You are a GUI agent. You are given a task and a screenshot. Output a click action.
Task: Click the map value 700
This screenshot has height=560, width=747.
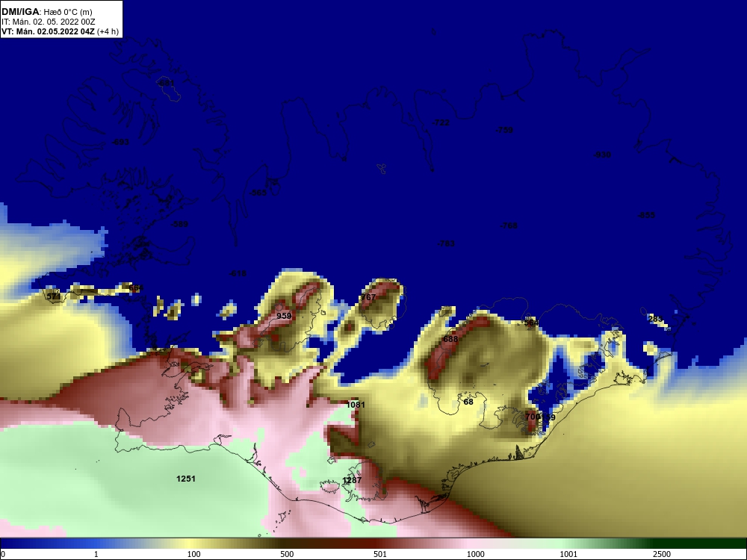click(532, 417)
